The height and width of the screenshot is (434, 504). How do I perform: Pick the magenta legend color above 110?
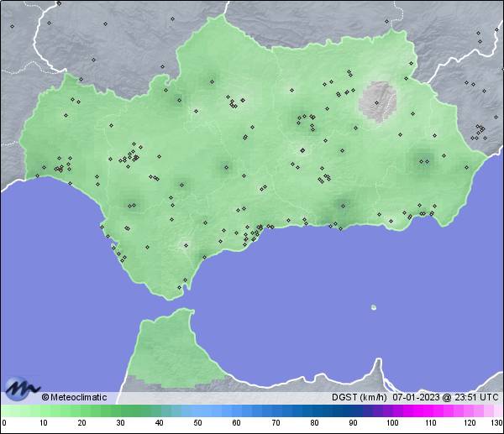(431, 410)
